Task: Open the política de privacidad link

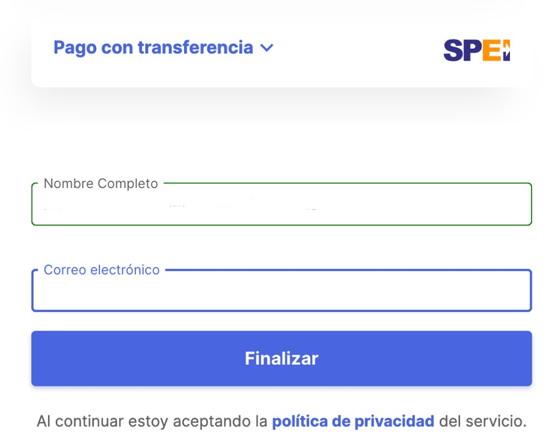Action: tap(353, 422)
